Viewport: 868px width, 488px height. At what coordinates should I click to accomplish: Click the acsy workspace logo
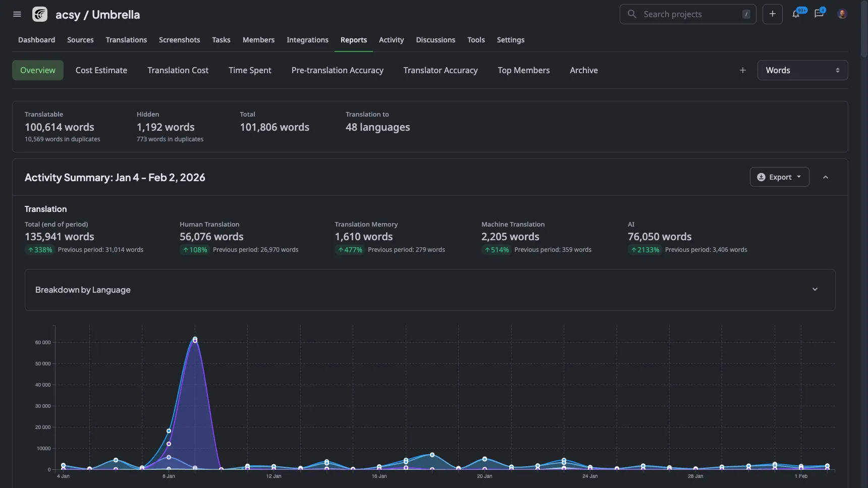click(x=40, y=14)
